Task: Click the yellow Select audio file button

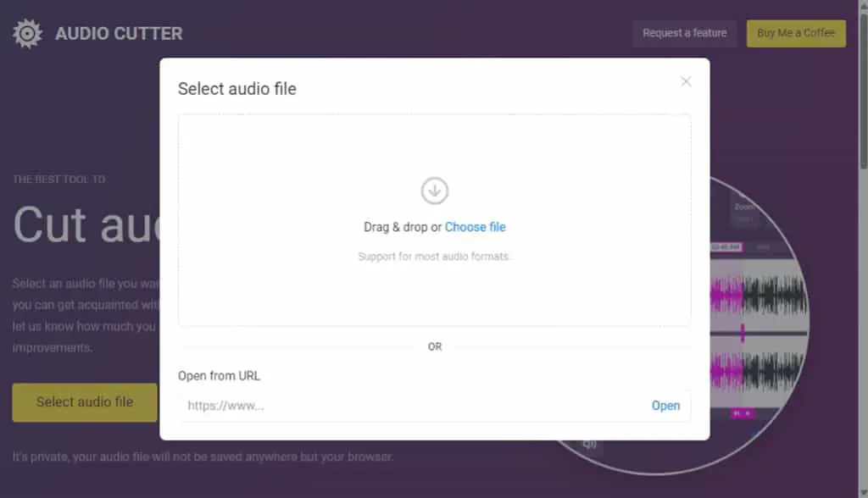Action: point(85,402)
